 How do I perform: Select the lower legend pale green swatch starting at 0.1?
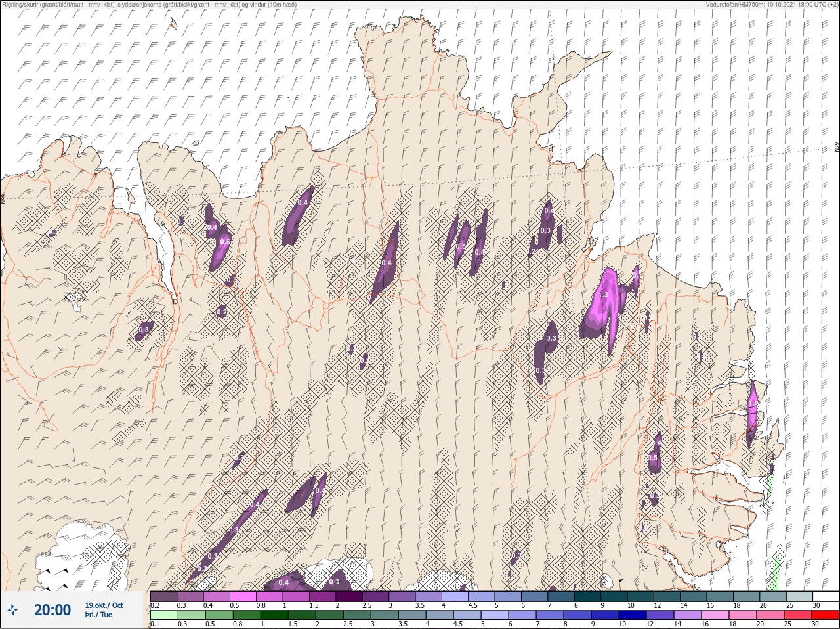pos(163,615)
